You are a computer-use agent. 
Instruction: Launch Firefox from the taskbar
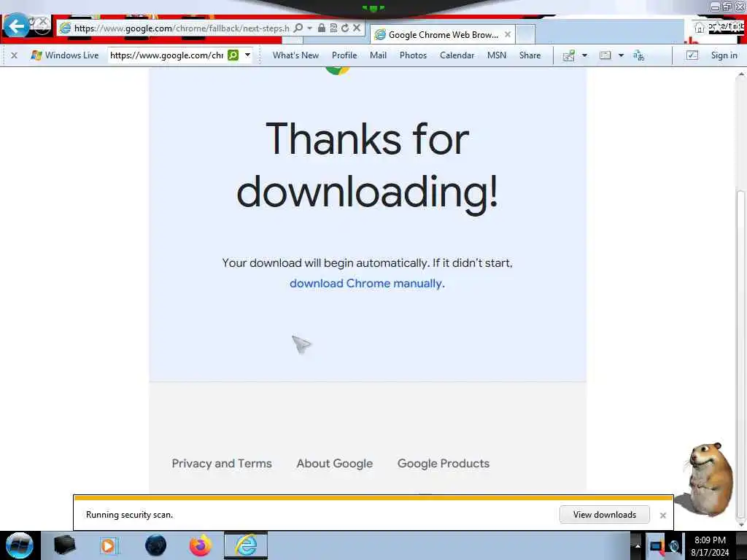coord(201,545)
